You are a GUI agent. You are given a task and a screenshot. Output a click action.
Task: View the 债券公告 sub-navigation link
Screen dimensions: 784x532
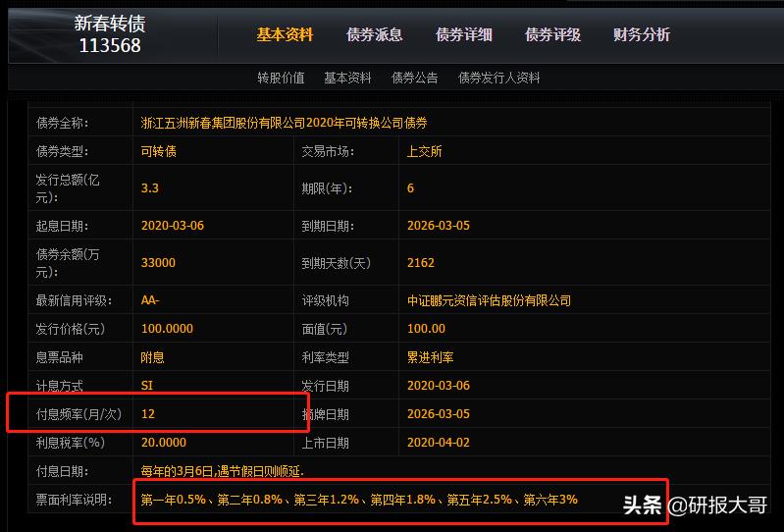click(414, 78)
